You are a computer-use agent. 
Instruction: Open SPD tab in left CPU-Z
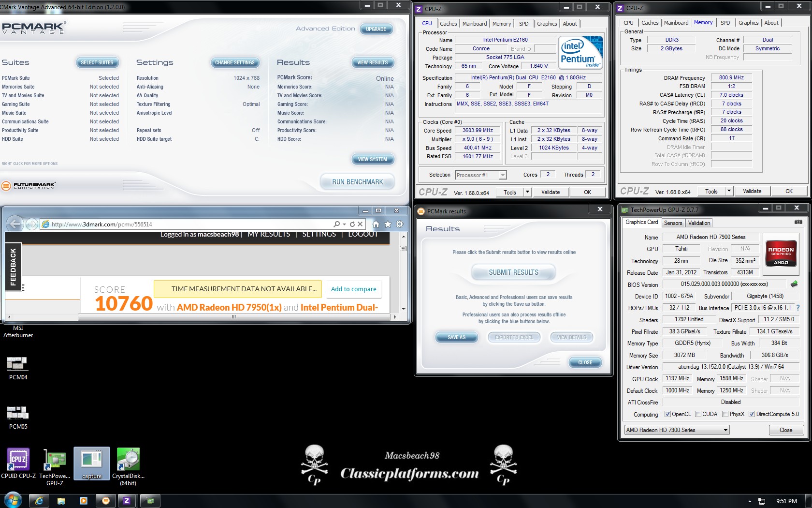[523, 24]
